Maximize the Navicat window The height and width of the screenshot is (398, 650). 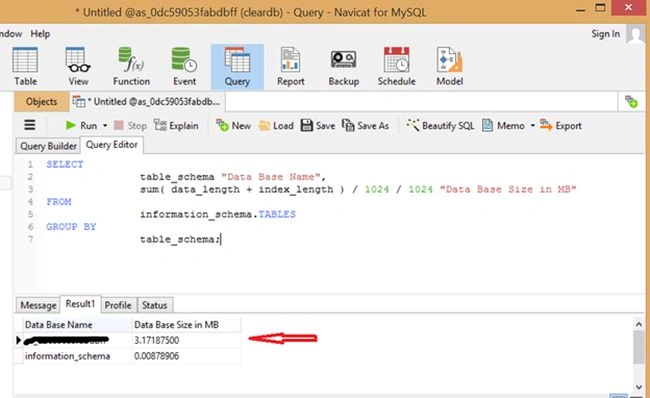click(600, 7)
